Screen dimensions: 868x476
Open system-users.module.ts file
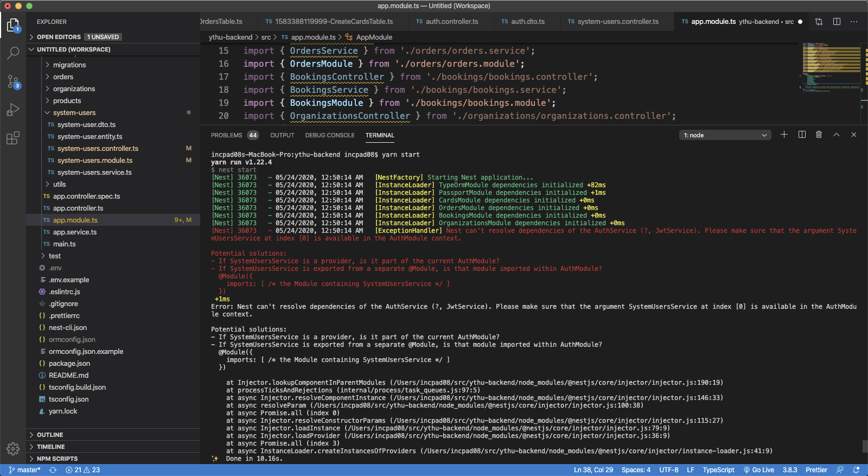coord(113,161)
